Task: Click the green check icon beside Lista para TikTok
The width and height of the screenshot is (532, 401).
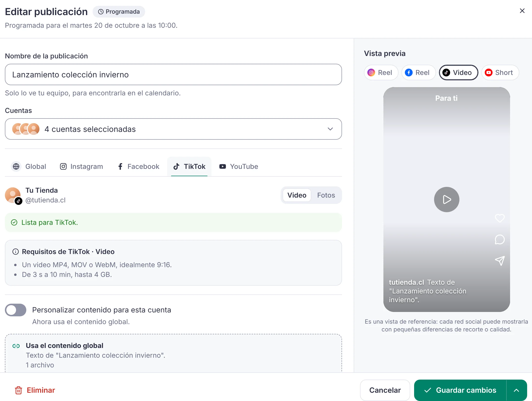Action: point(14,222)
